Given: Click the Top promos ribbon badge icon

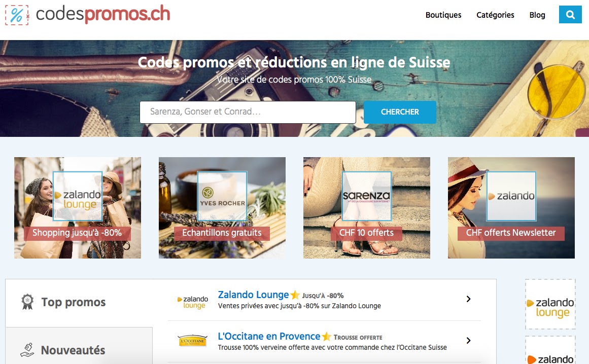Looking at the screenshot, I should pos(27,302).
